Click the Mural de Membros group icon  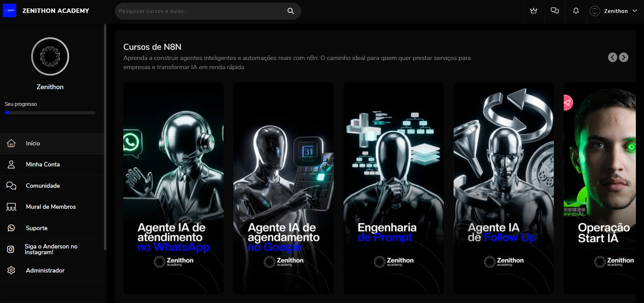click(x=11, y=207)
